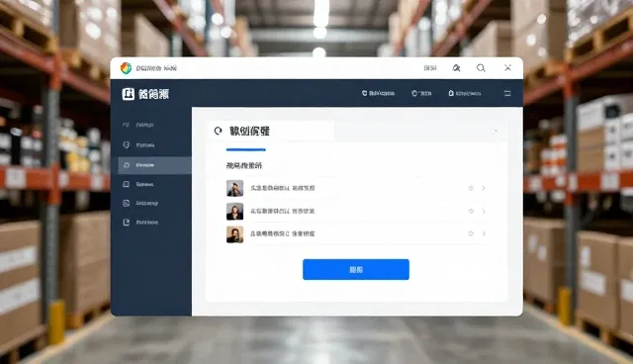Image resolution: width=633 pixels, height=364 pixels.
Task: Click the shield icon in the left sidebar
Action: 127,144
